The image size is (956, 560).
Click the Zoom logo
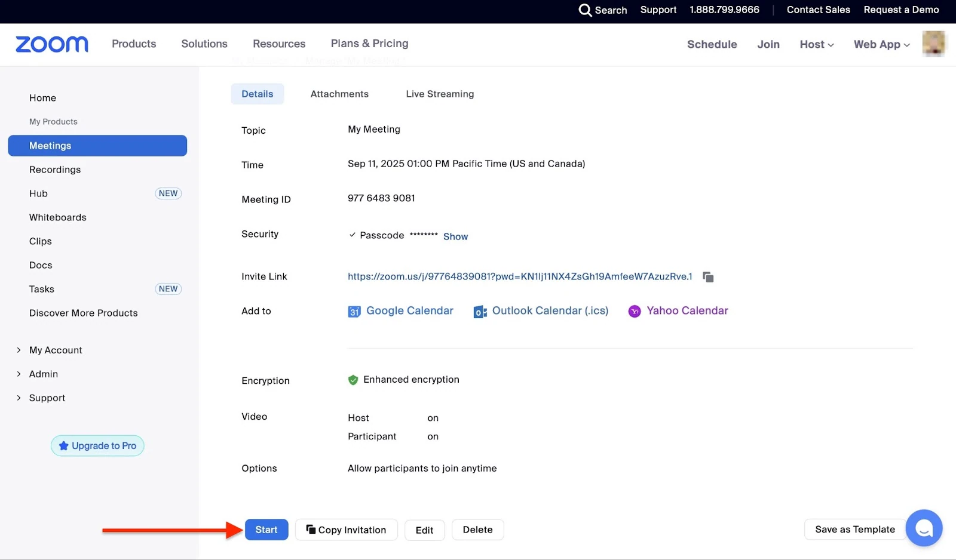pos(52,44)
